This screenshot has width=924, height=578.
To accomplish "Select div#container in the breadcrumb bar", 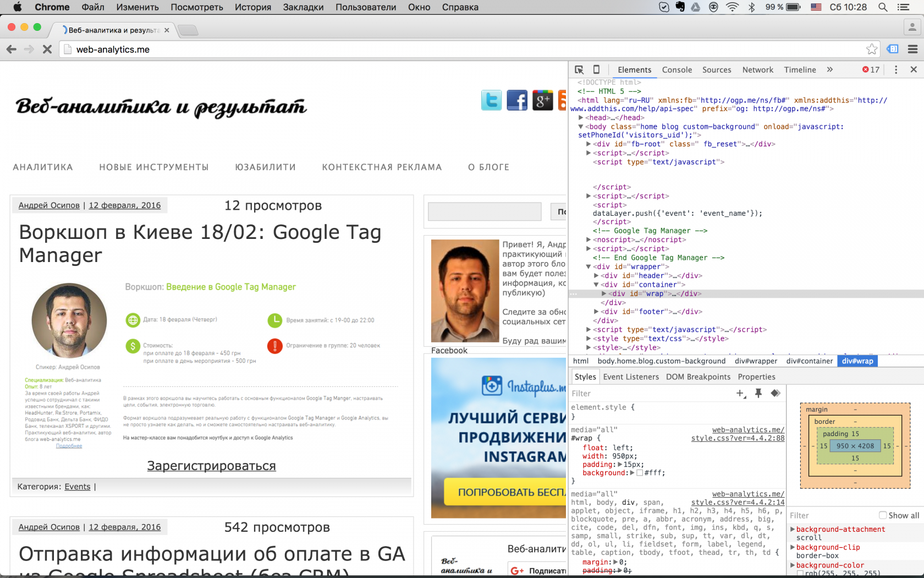I will [x=810, y=361].
